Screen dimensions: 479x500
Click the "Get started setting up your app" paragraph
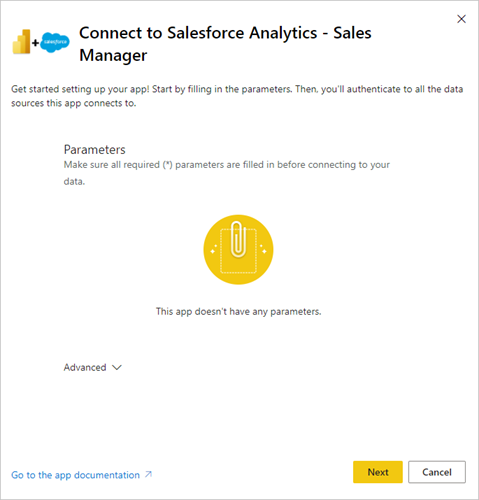(237, 96)
